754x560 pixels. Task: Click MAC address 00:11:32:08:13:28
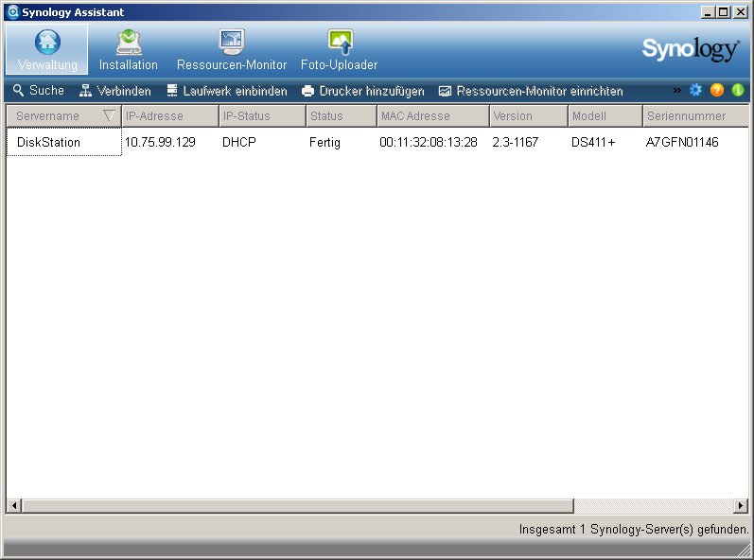pos(429,142)
